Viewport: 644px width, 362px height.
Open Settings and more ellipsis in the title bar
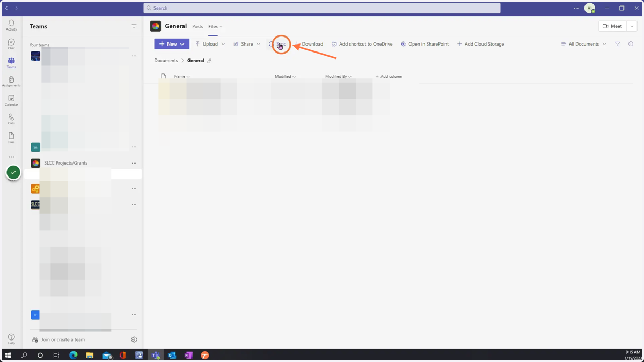pos(576,8)
